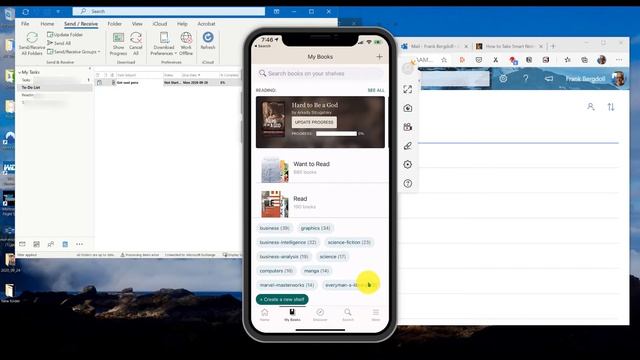Screen dimensions: 640x360
Task: Tap the science (17) shelf tag
Action: 332,257
